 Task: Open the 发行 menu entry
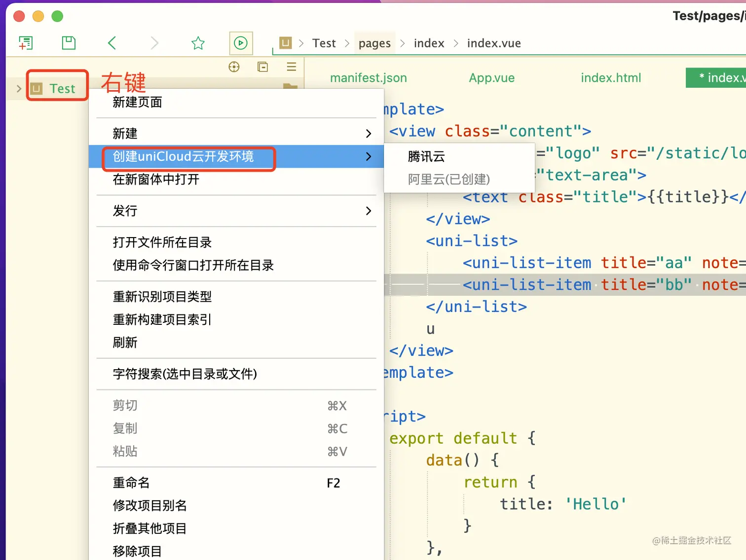(x=236, y=211)
